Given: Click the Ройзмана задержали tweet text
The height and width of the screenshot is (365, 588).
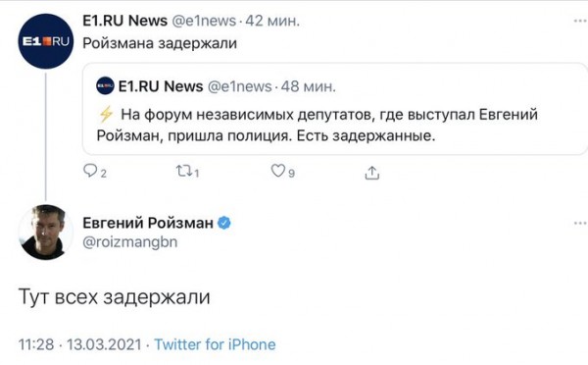Looking at the screenshot, I should (160, 43).
